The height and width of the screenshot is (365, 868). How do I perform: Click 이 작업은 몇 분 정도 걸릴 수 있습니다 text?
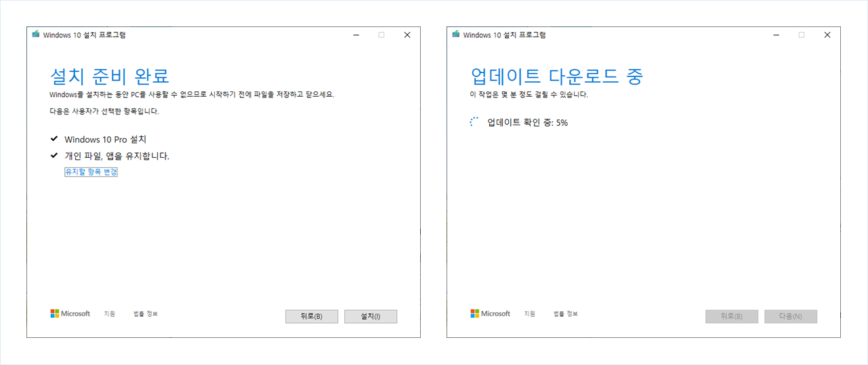coord(529,95)
